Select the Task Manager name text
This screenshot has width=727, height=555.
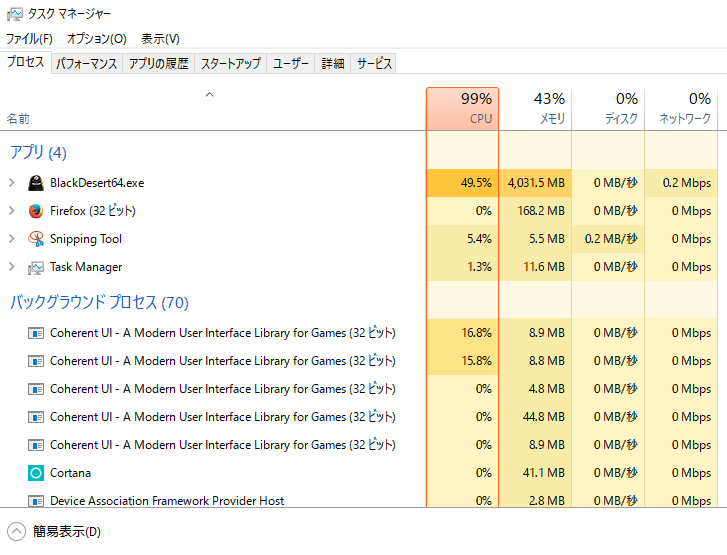click(x=86, y=267)
